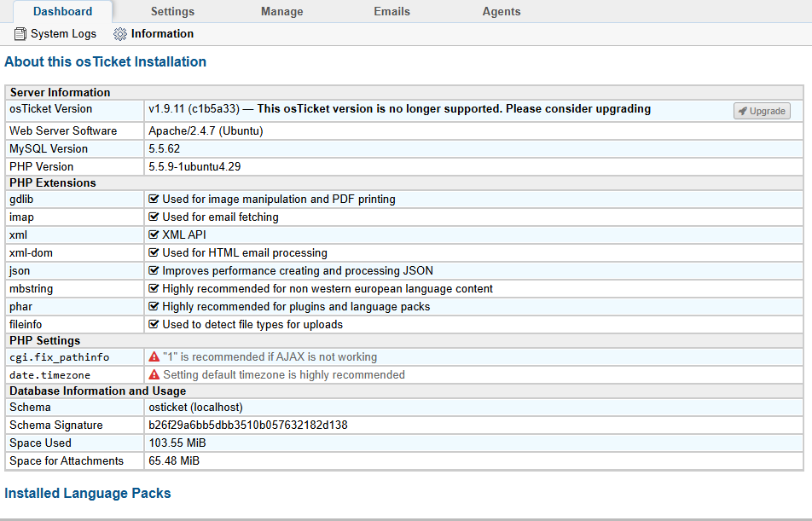Select the Agents tab

pos(502,11)
